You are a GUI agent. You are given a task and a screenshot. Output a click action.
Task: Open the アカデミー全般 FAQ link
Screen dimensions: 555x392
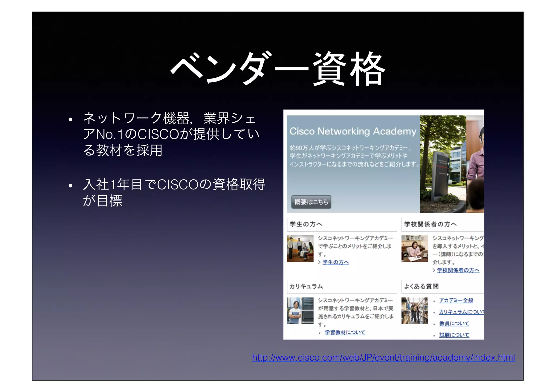[456, 300]
